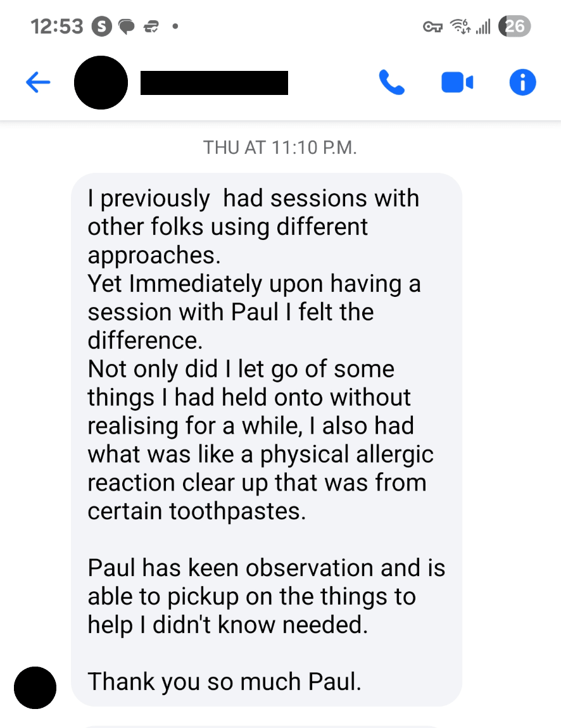
Task: Tap the Wi-Fi status icon
Action: click(x=460, y=27)
